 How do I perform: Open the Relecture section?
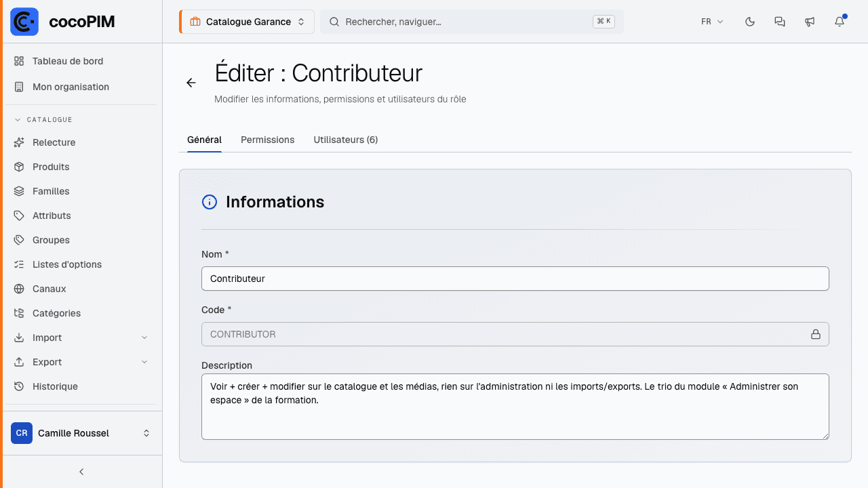tap(81, 142)
